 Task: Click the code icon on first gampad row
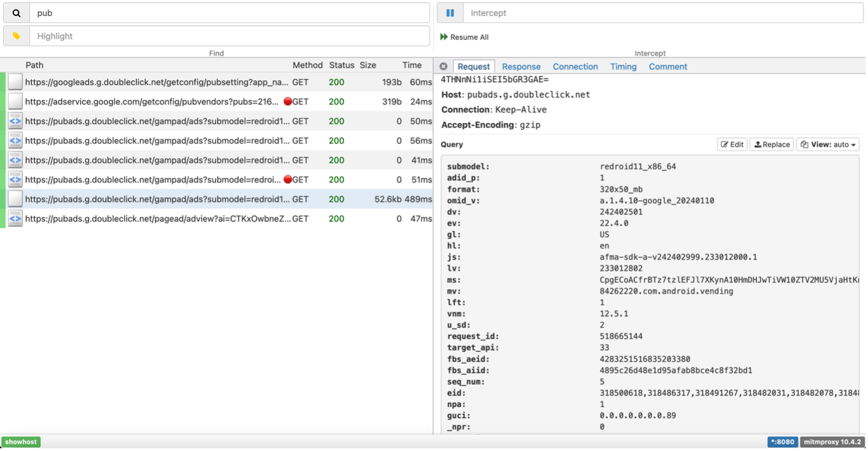point(15,121)
